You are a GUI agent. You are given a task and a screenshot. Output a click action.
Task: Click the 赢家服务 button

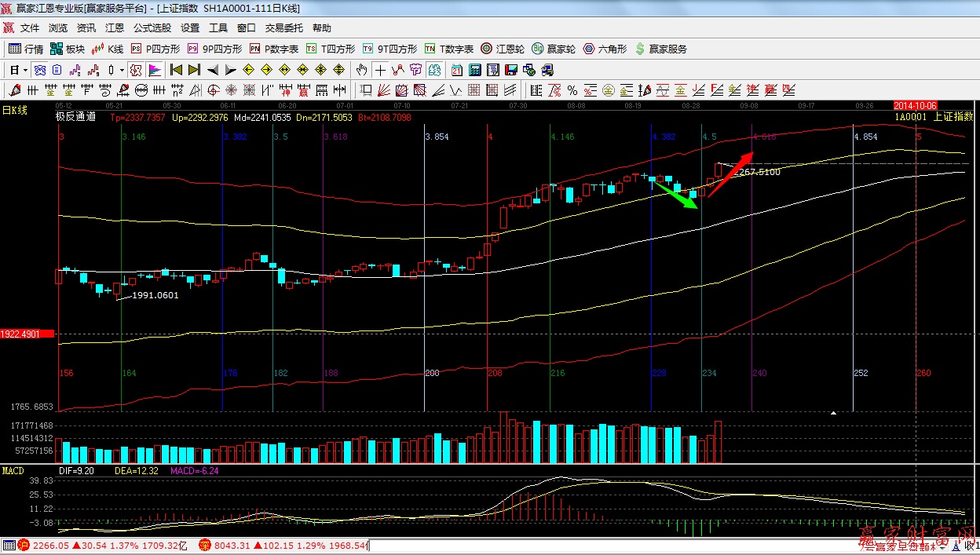click(x=660, y=49)
